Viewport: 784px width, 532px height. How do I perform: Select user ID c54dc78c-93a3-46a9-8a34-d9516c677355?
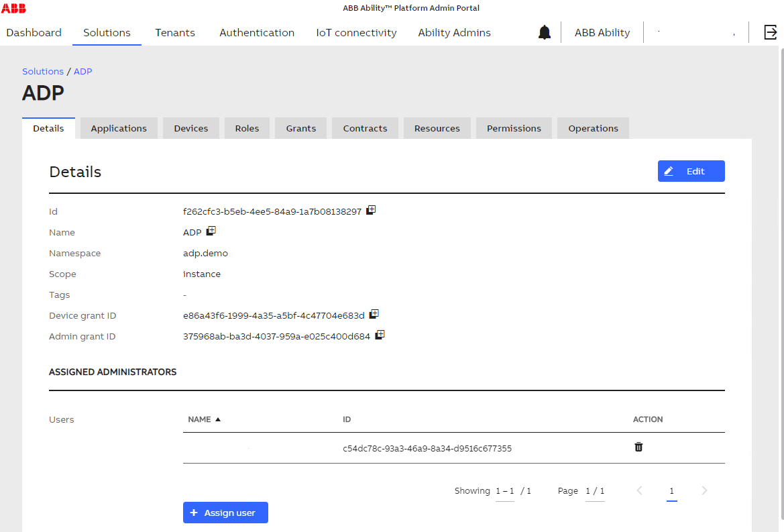click(x=427, y=449)
